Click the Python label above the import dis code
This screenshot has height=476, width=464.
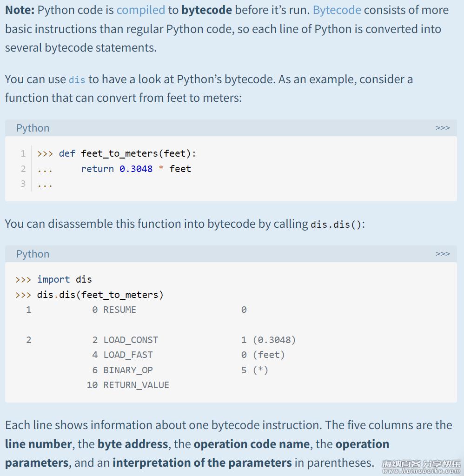click(x=33, y=254)
